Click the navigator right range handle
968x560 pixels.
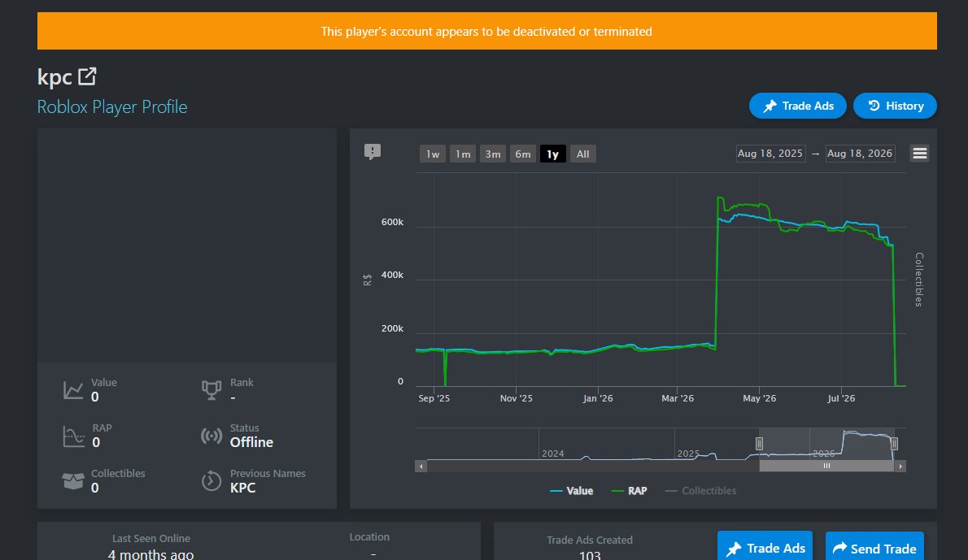(894, 444)
